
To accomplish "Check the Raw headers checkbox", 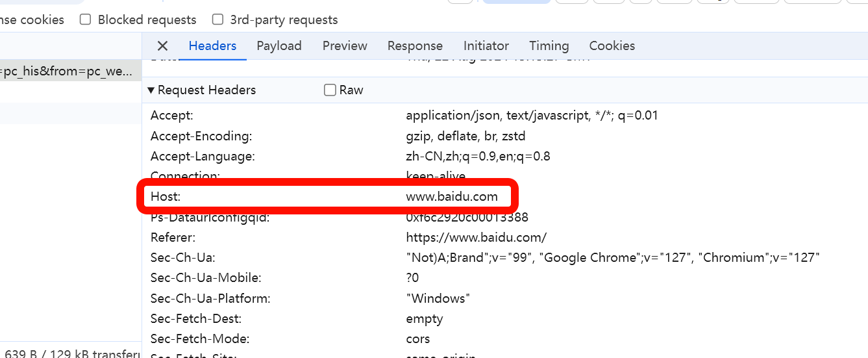I will pos(330,90).
